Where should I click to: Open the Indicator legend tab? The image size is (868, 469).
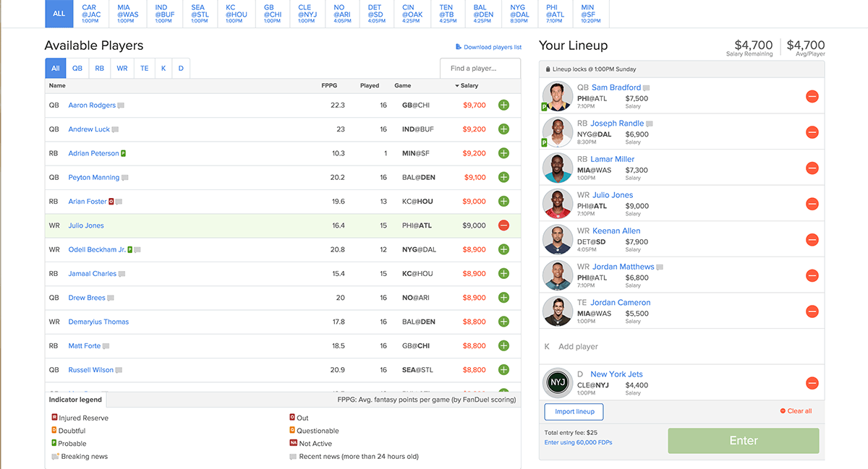(75, 399)
